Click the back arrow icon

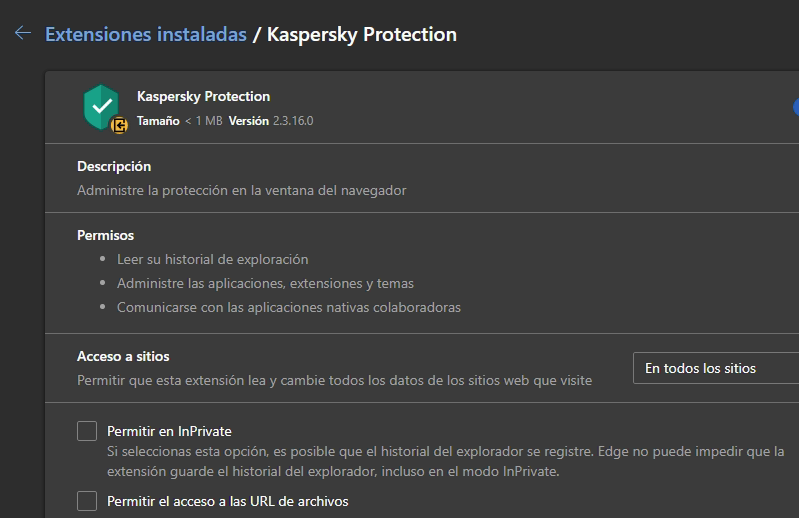coord(22,34)
